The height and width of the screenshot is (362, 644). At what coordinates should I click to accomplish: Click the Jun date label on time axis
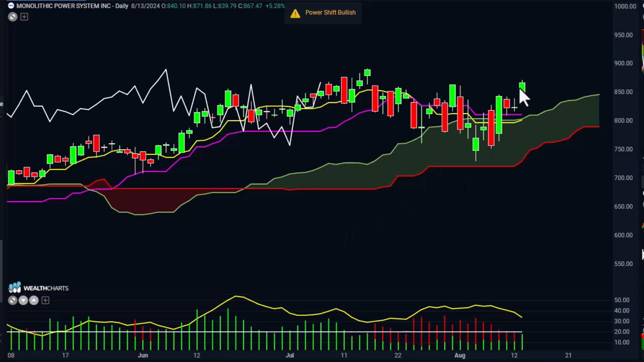(x=143, y=355)
